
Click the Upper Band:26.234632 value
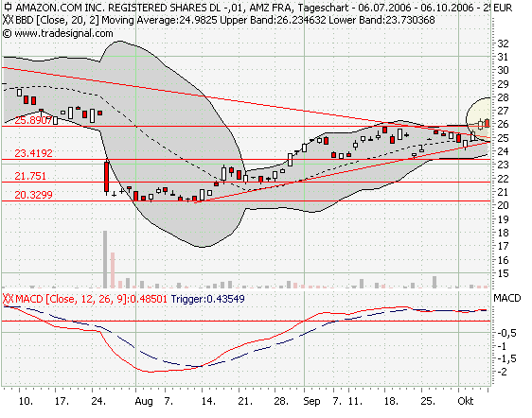point(273,21)
